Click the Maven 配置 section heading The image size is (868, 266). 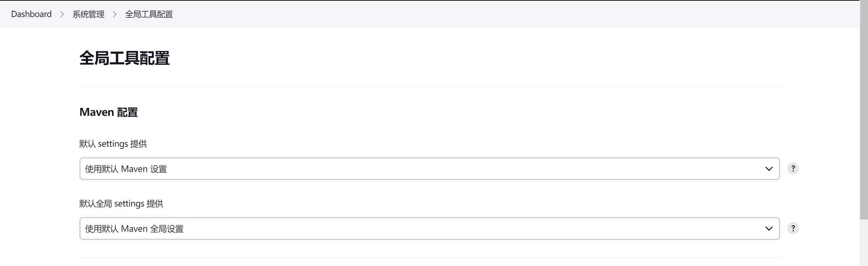click(109, 112)
